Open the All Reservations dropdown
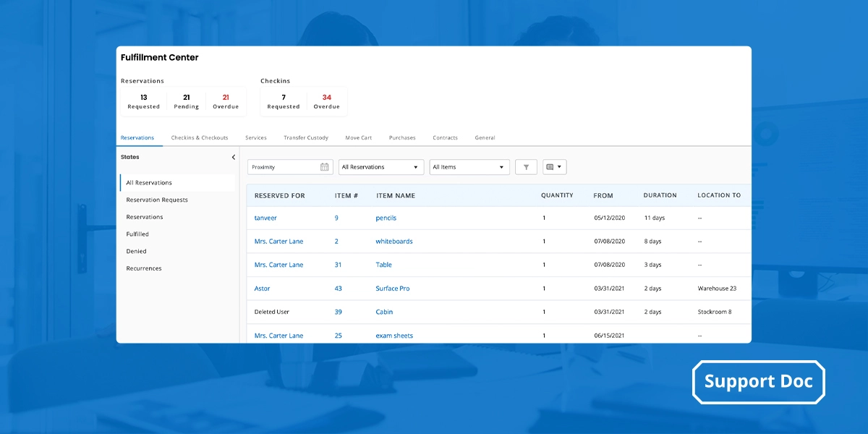 click(x=380, y=166)
